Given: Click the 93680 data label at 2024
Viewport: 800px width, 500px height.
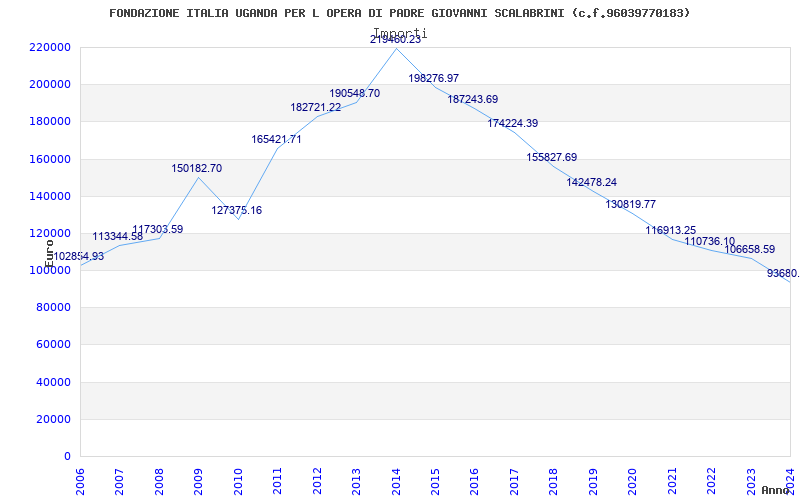Looking at the screenshot, I should click(x=783, y=273).
